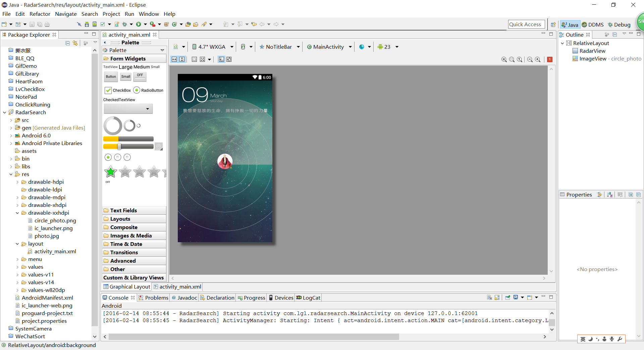This screenshot has width=644, height=350.
Task: Open the Refactor menu
Action: tap(40, 14)
